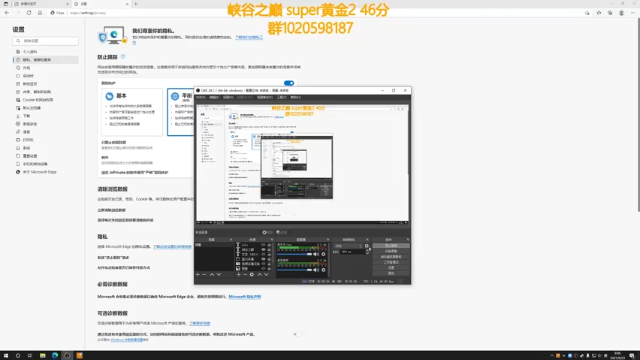Toggle the optional diagnostic data switch in Edge

click(x=298, y=334)
